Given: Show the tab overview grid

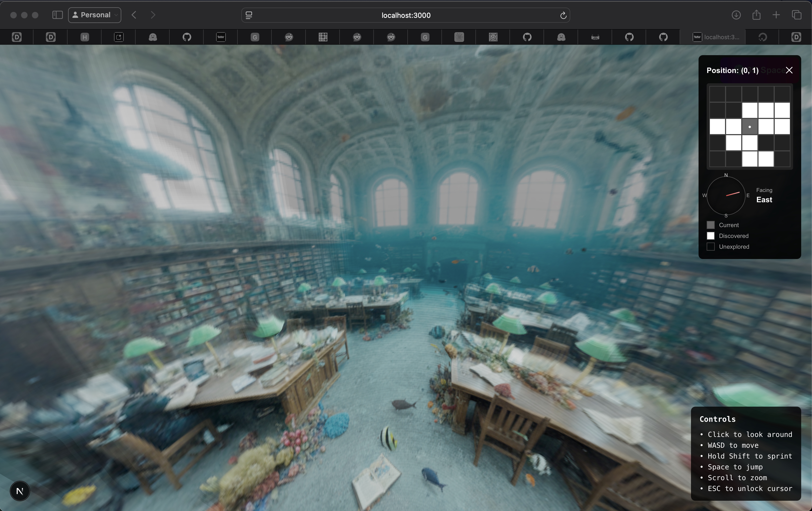Looking at the screenshot, I should tap(797, 15).
